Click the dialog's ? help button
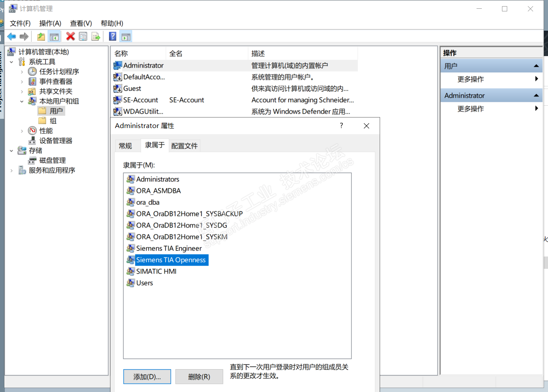Screen dimensions: 548x392 (x=342, y=126)
